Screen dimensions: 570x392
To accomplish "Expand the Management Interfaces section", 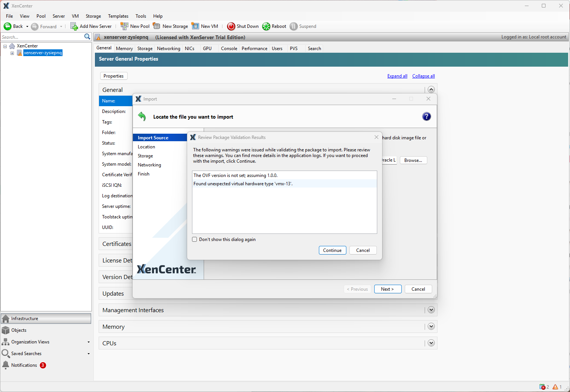I will tap(431, 310).
